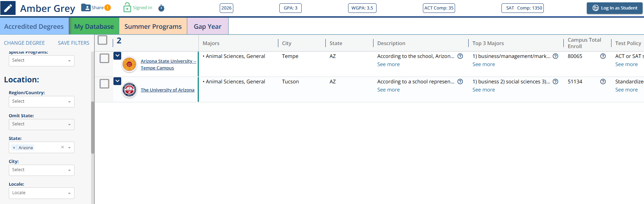Screen dimensions: 644x204
Task: See more of University of Arizona description
Action: (388, 90)
